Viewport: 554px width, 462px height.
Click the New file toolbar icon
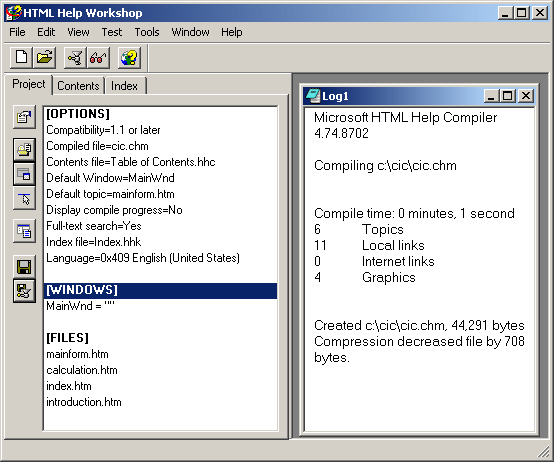coord(21,57)
